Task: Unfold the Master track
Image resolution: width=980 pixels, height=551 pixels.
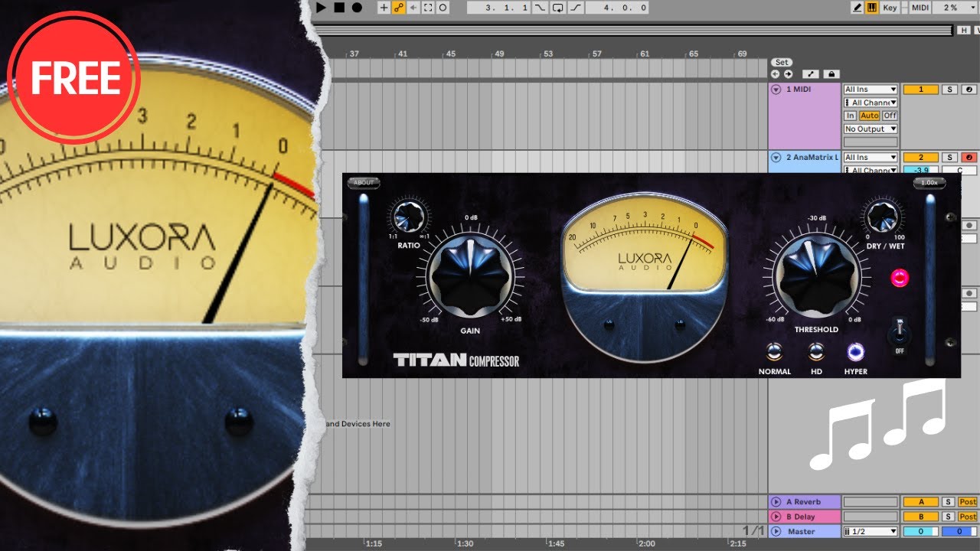Action: pos(776,531)
